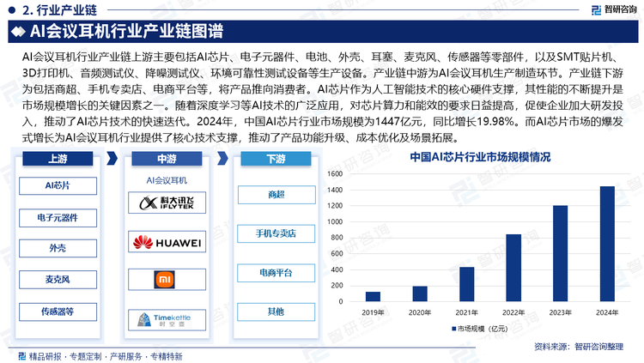Click the small logo beside 精品研报 footer
Screen dimensions: 644x363
click(22, 355)
